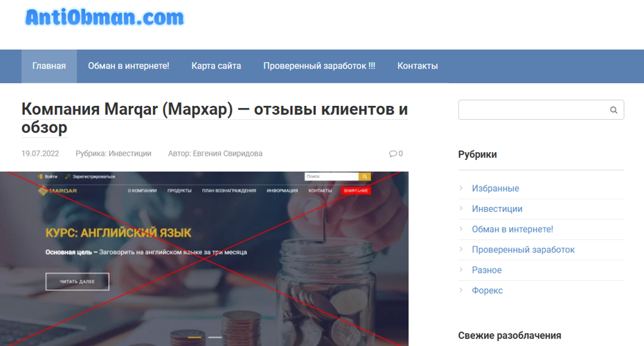644x346 pixels.
Task: Click ИНФОРМАЦИЯ in the Marqar screenshot
Action: [282, 190]
